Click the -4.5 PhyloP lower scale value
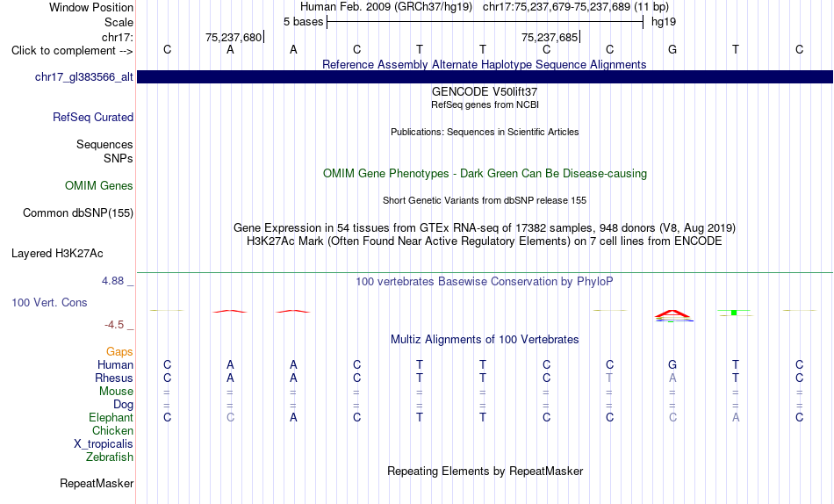The width and height of the screenshot is (834, 504). (x=114, y=325)
